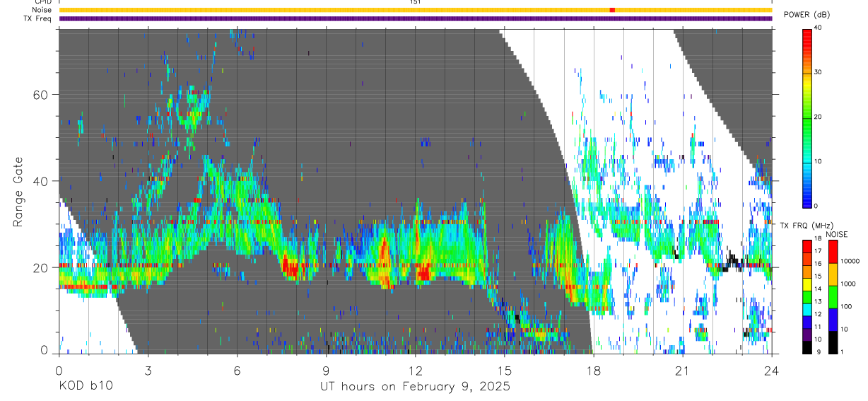Click the Range Gate axis tick label "60"
This screenshot has height=401, width=868.
coord(40,95)
